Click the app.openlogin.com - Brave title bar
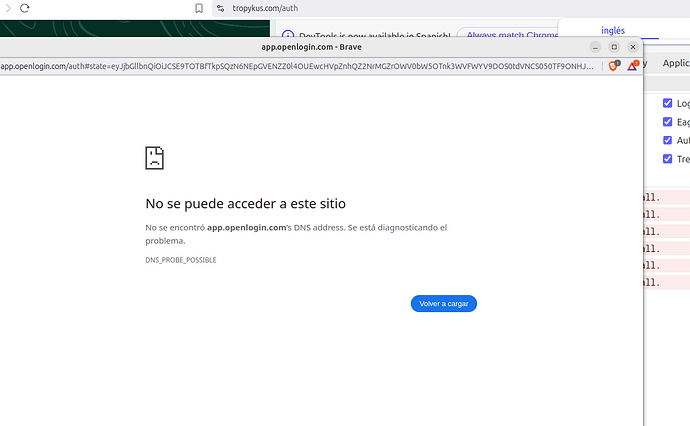 tap(312, 47)
